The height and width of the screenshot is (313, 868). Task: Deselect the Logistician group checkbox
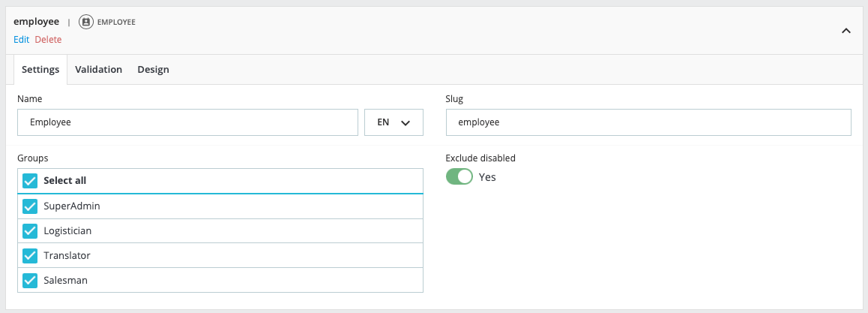(30, 231)
